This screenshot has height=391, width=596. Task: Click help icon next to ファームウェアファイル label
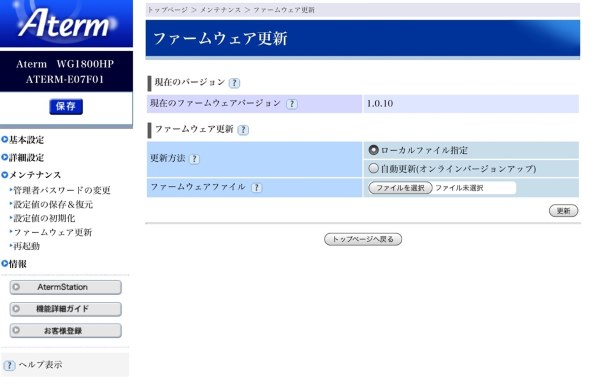257,187
